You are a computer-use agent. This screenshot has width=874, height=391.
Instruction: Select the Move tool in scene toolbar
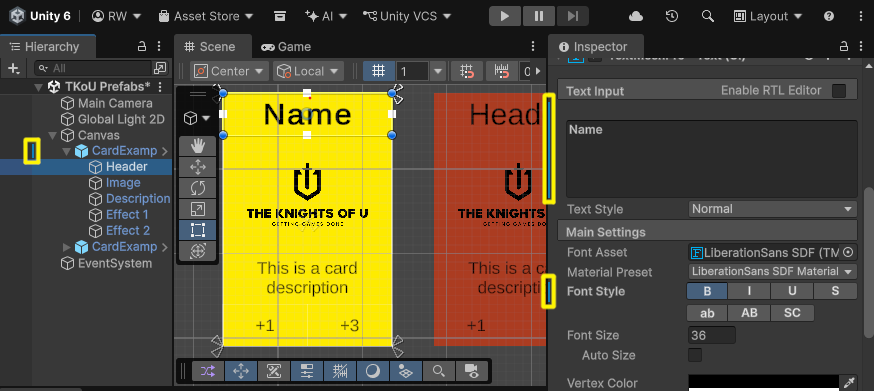tap(197, 167)
